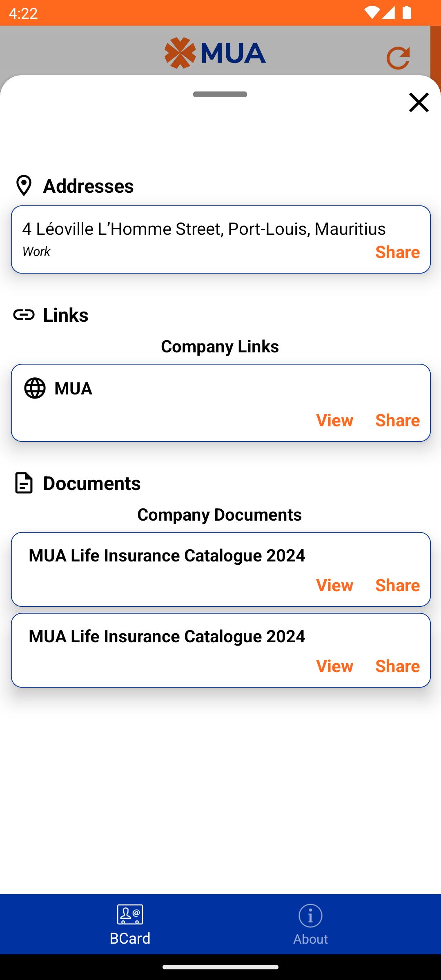Tap the orange refresh icon

pyautogui.click(x=398, y=58)
